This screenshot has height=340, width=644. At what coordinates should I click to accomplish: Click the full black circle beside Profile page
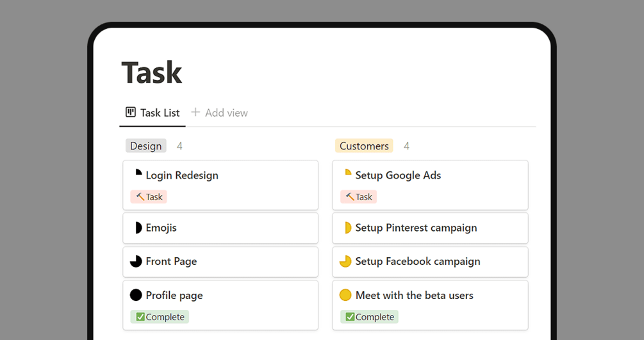(136, 295)
